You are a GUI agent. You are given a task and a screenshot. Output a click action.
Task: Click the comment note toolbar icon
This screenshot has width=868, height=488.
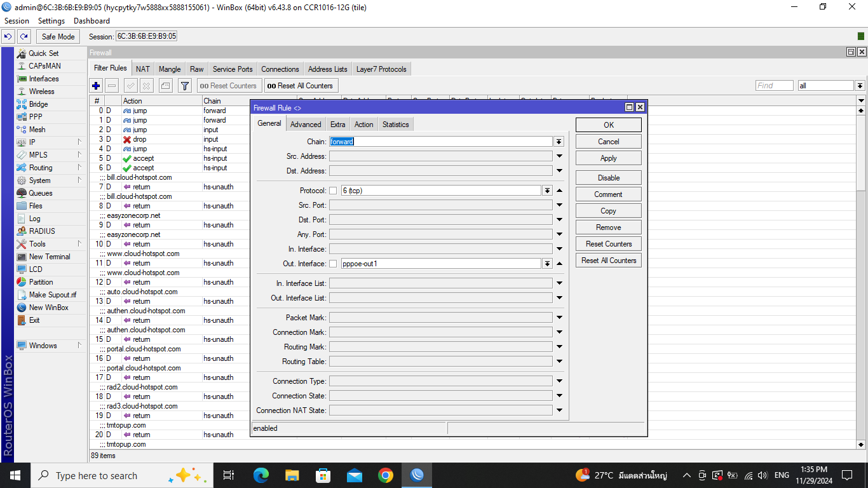click(166, 86)
